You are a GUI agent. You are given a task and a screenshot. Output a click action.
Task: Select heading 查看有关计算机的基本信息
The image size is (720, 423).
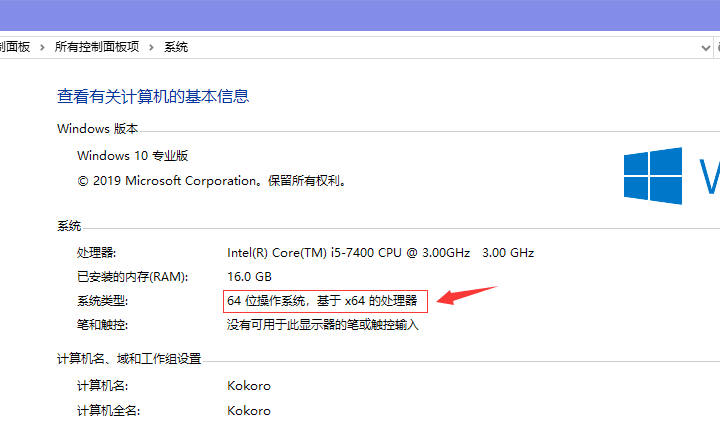[x=153, y=96]
